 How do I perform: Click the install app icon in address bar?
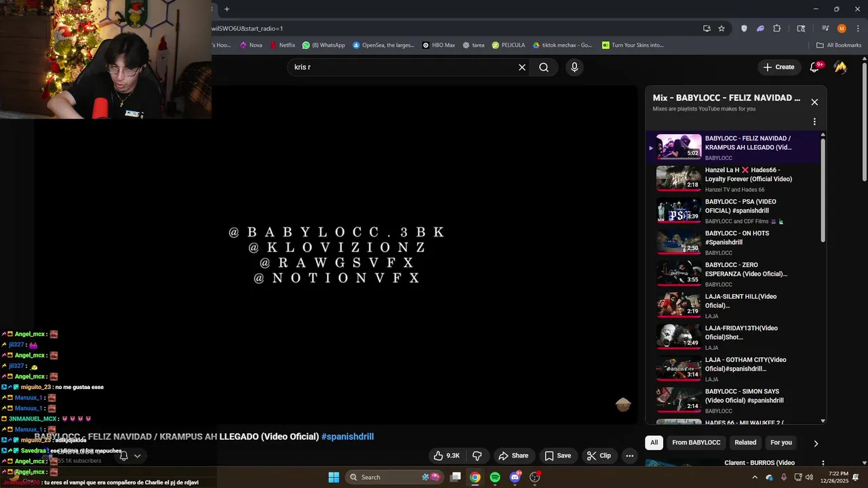pyautogui.click(x=707, y=28)
